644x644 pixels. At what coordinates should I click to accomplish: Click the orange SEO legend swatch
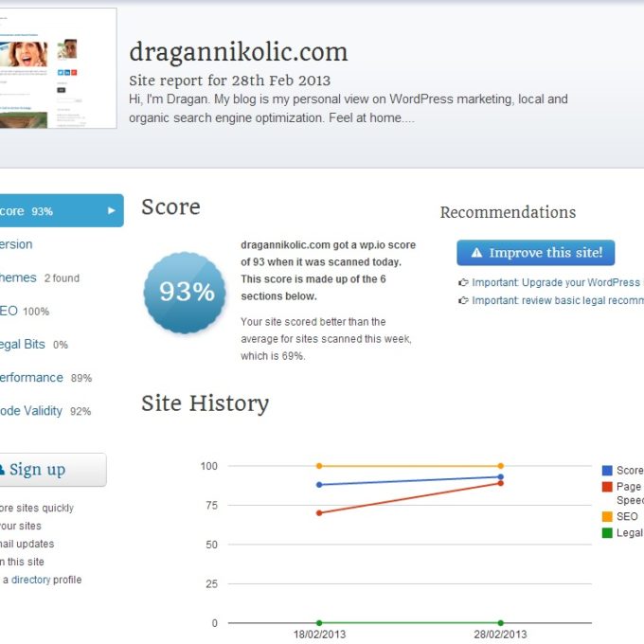(x=607, y=517)
